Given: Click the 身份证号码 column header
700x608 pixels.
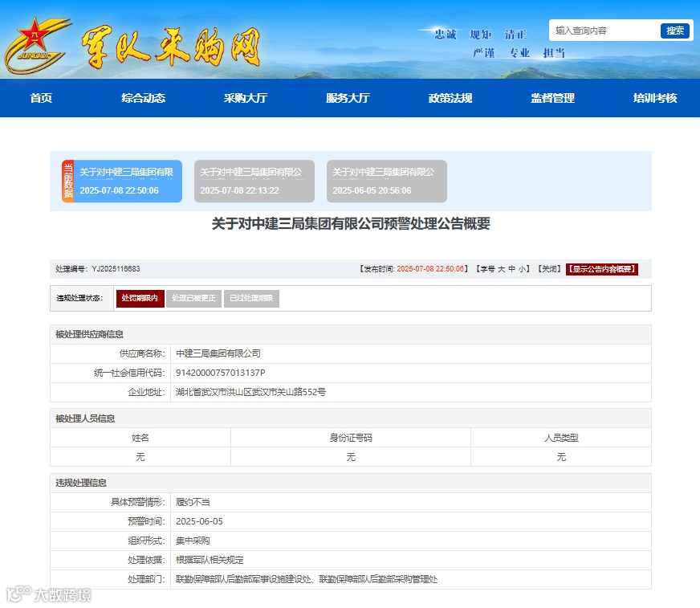Looking at the screenshot, I should pos(351,438).
